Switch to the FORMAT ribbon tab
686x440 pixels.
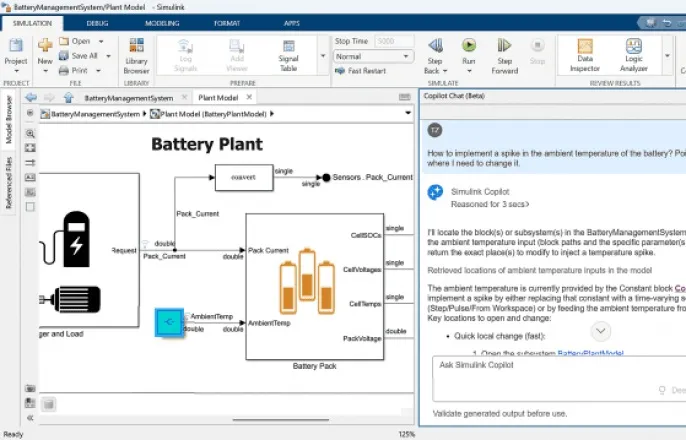227,23
